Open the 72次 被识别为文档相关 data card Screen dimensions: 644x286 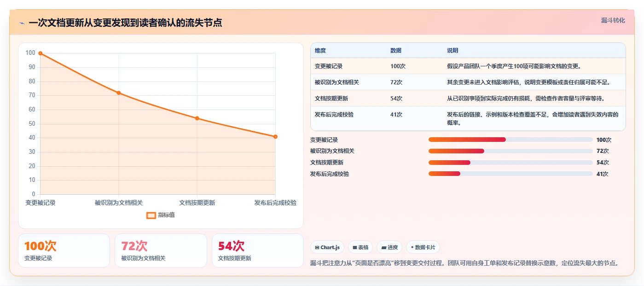coord(161,251)
